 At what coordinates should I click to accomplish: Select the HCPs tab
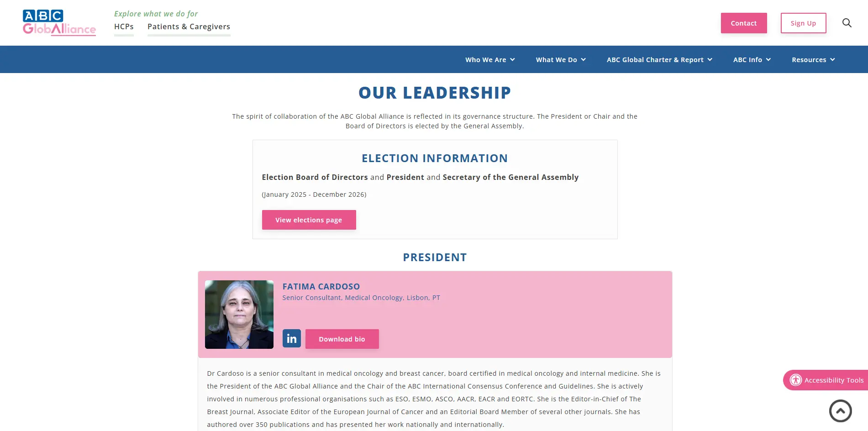pos(124,26)
